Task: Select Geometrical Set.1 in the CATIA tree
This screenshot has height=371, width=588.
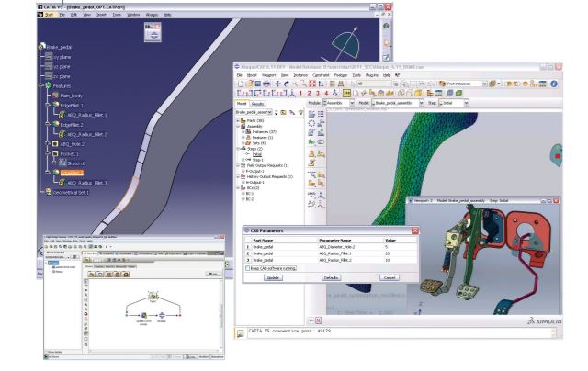Action: pyautogui.click(x=71, y=192)
